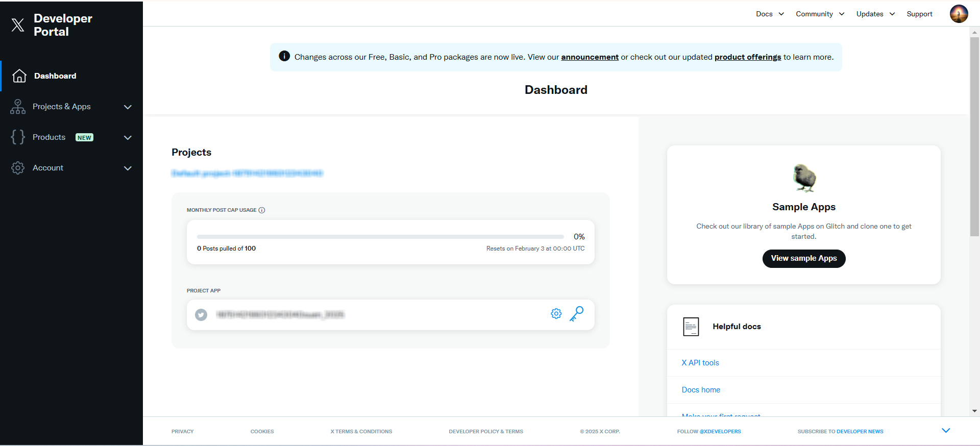Expand Account menu chevron
This screenshot has height=446, width=980.
coord(128,168)
